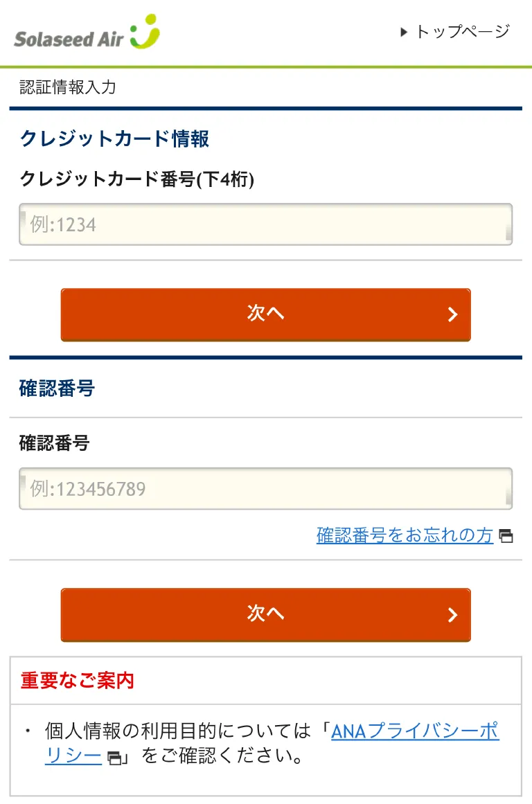
Task: Click the Solaseed Air wordmark logo
Action: (x=68, y=38)
